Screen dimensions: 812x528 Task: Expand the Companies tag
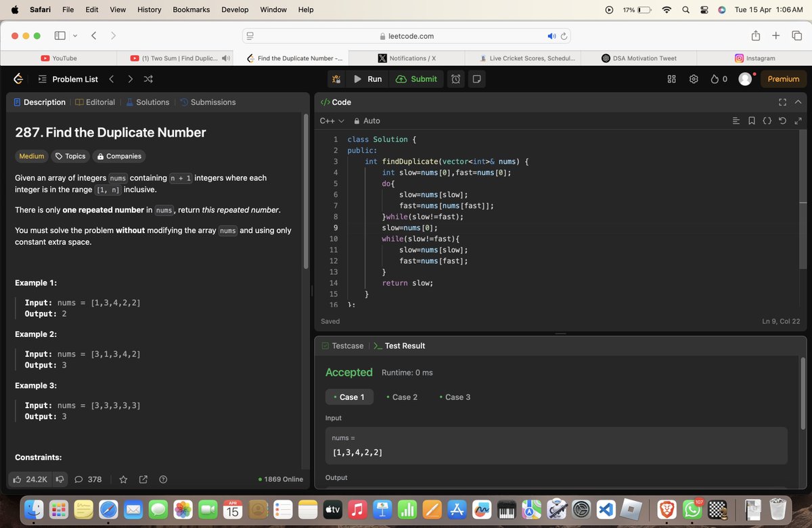pyautogui.click(x=119, y=156)
